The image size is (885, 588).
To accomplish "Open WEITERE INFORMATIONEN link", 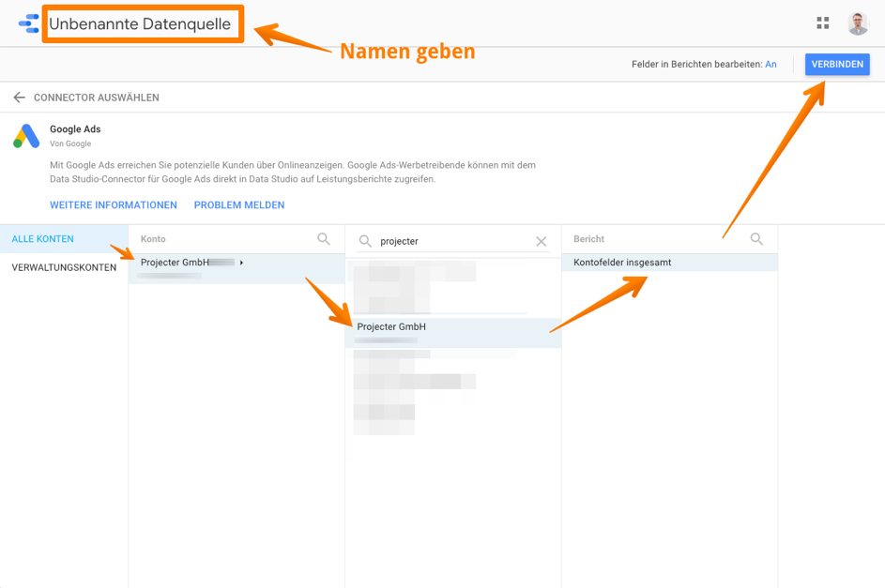I will point(114,205).
